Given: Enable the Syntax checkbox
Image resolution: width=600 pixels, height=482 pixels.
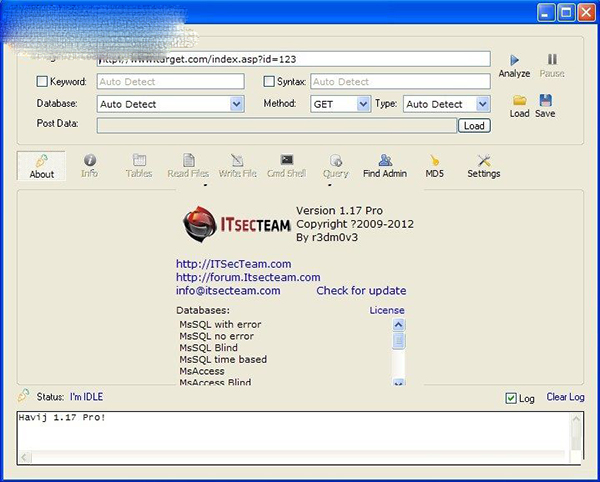Looking at the screenshot, I should click(269, 81).
